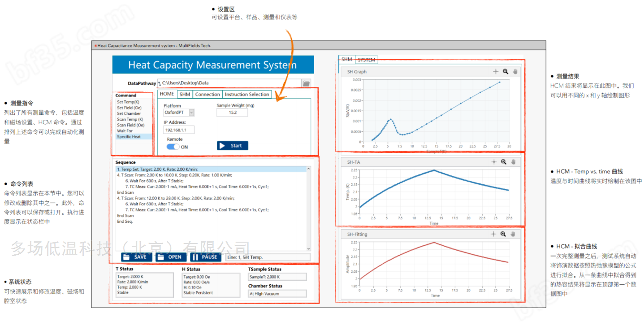Select the zoom magnifier tool in SH Graph
This screenshot has width=644, height=326.
pos(506,71)
